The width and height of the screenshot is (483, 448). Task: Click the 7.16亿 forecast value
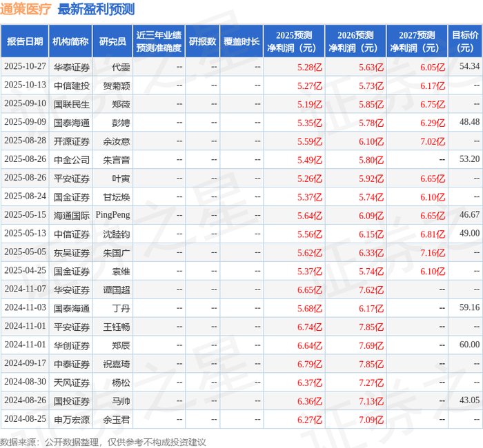click(433, 253)
